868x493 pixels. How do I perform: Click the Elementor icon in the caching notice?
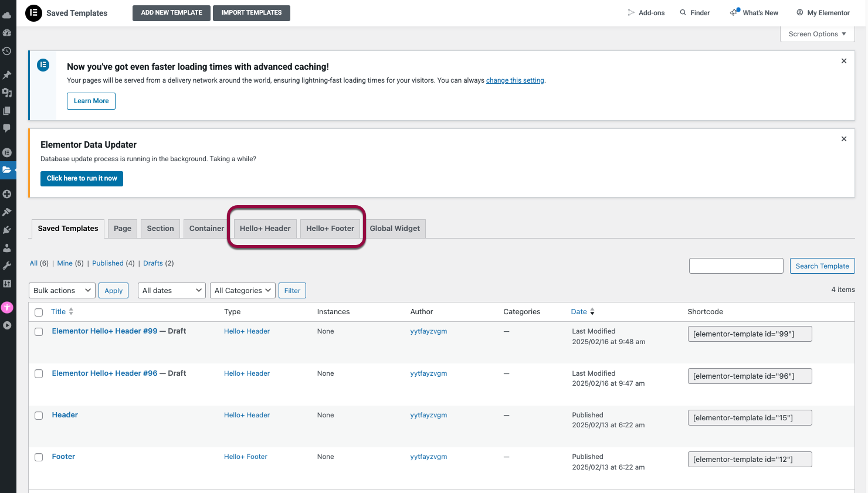(43, 65)
